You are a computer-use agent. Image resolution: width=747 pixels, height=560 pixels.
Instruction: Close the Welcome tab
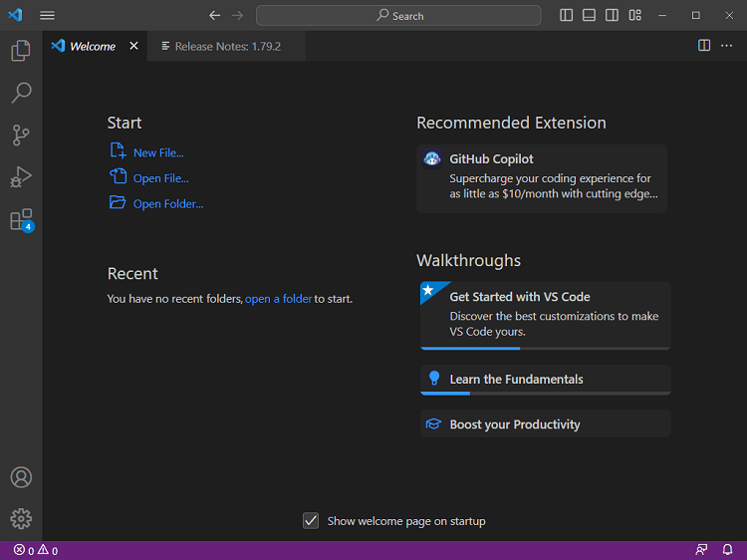tap(133, 46)
